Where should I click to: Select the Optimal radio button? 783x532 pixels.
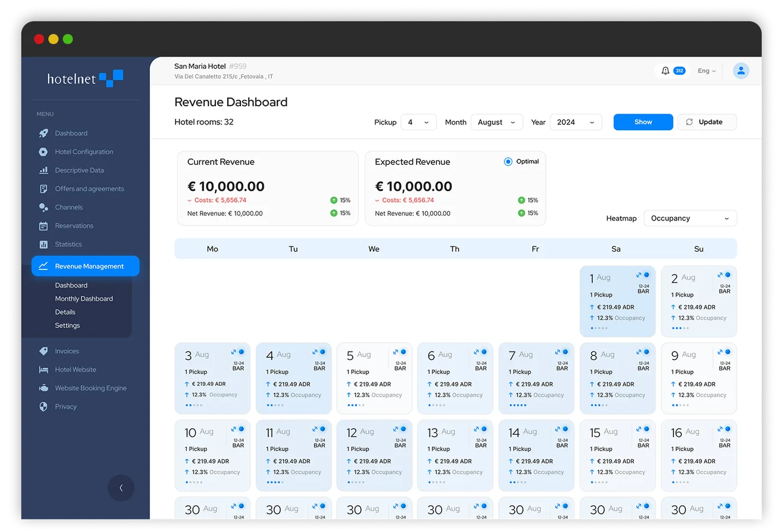click(508, 161)
